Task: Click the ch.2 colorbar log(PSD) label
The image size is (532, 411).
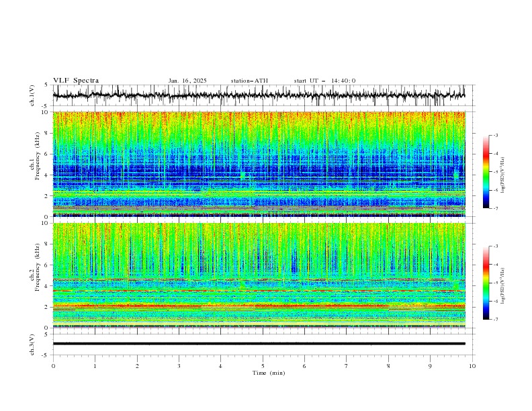Action: [x=502, y=286]
